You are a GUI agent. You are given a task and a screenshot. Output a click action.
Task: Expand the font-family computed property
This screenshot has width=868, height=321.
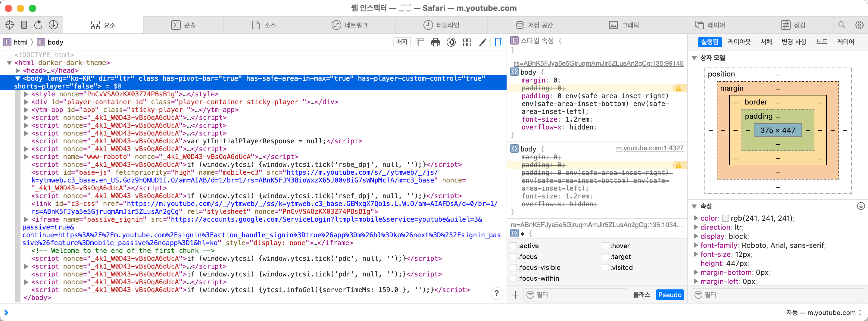pyautogui.click(x=696, y=245)
